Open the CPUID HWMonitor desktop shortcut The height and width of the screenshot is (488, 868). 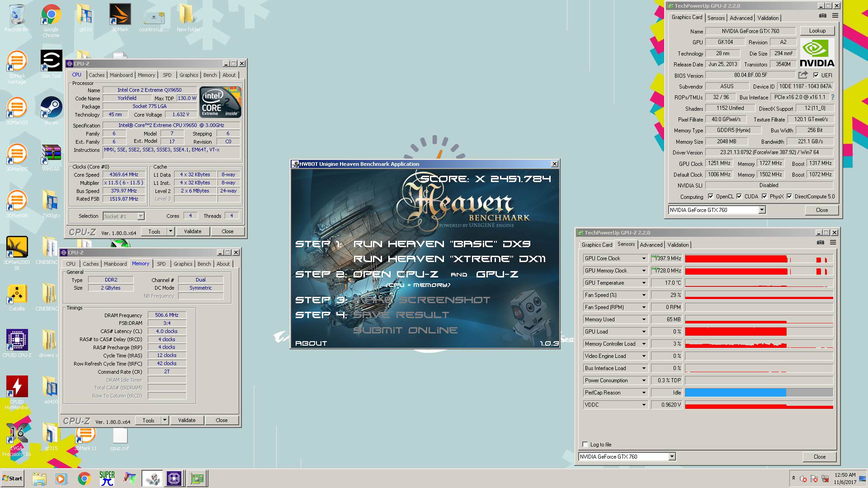17,392
